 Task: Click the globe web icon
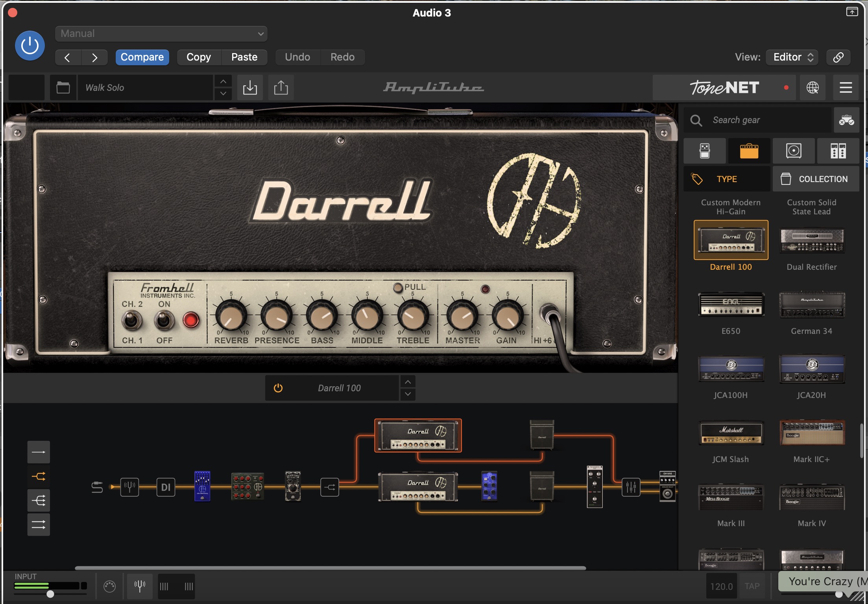pos(813,87)
